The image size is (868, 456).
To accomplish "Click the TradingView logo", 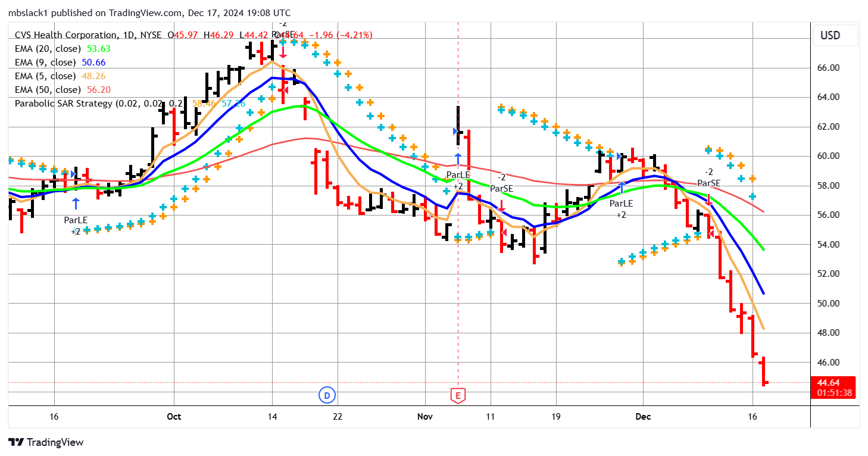I will pyautogui.click(x=46, y=442).
